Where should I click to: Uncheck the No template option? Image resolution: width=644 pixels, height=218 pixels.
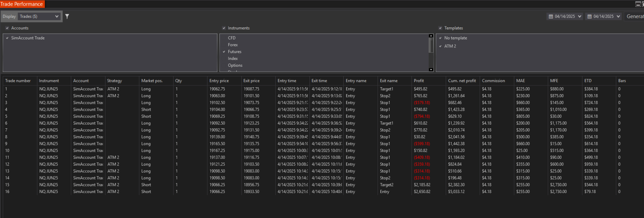[x=440, y=38]
